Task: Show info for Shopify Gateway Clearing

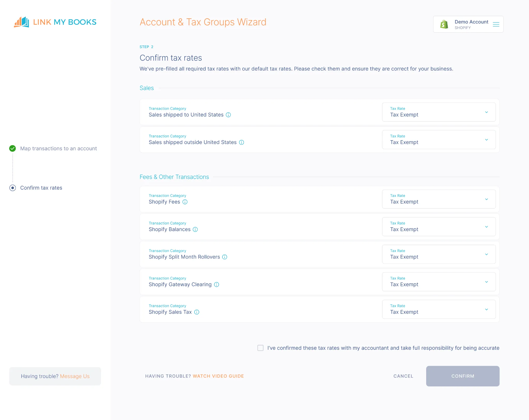Action: pyautogui.click(x=216, y=284)
